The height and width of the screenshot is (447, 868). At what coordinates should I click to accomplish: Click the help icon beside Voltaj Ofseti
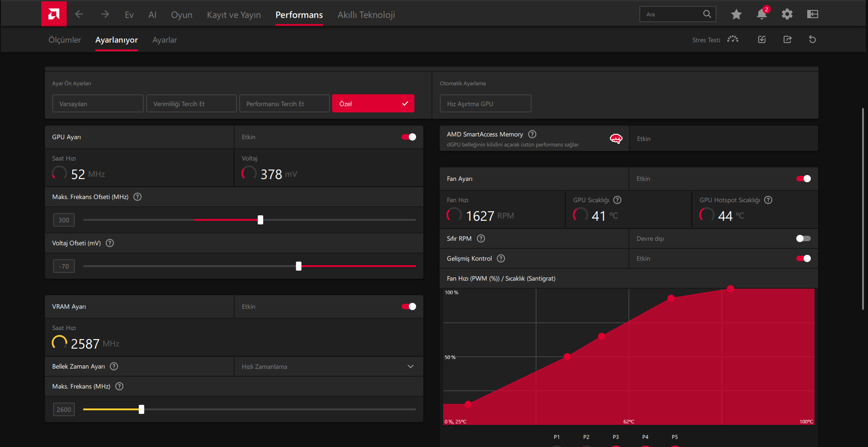(x=110, y=243)
